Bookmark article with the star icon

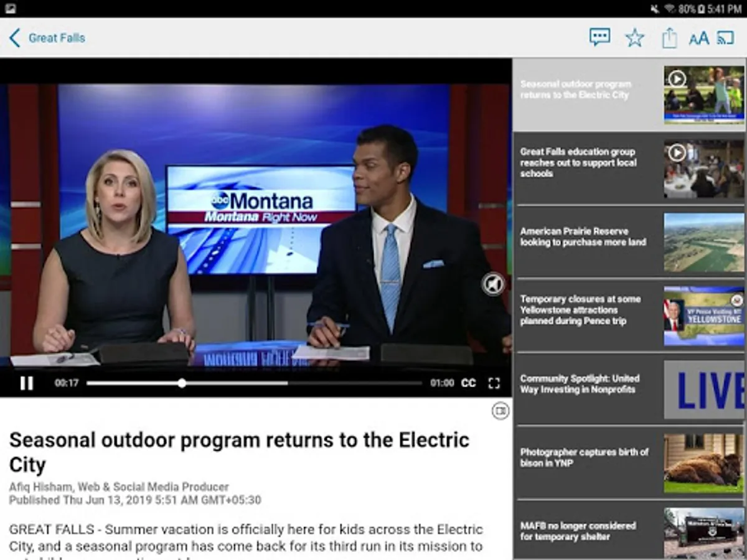[634, 38]
